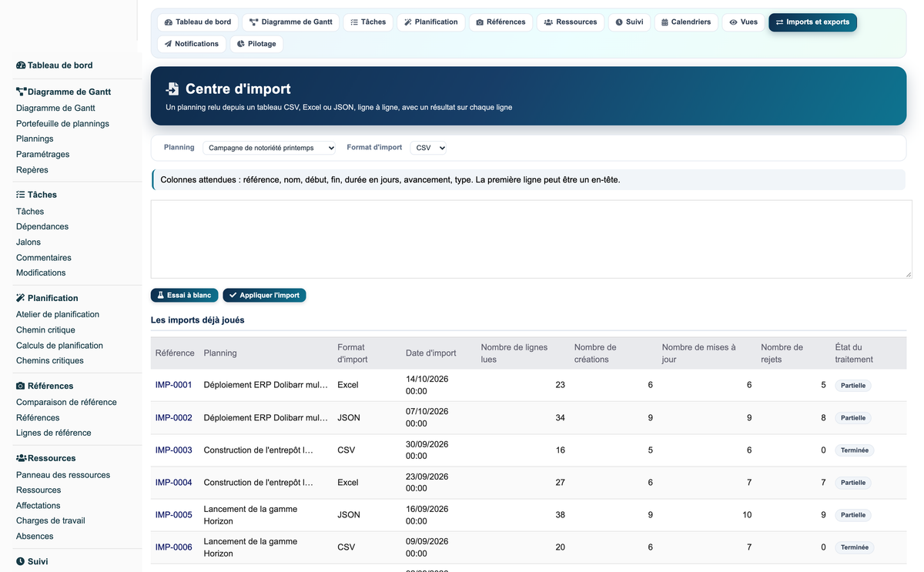Open the Planning dropdown
This screenshot has width=924, height=572.
tap(269, 148)
